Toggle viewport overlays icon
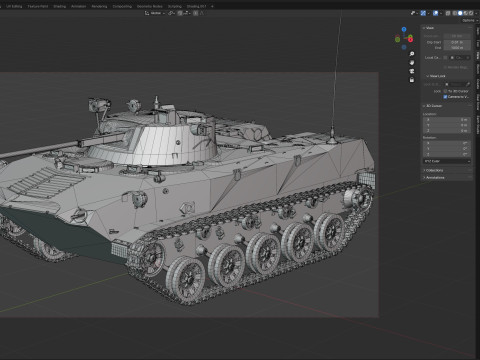 [x=435, y=13]
